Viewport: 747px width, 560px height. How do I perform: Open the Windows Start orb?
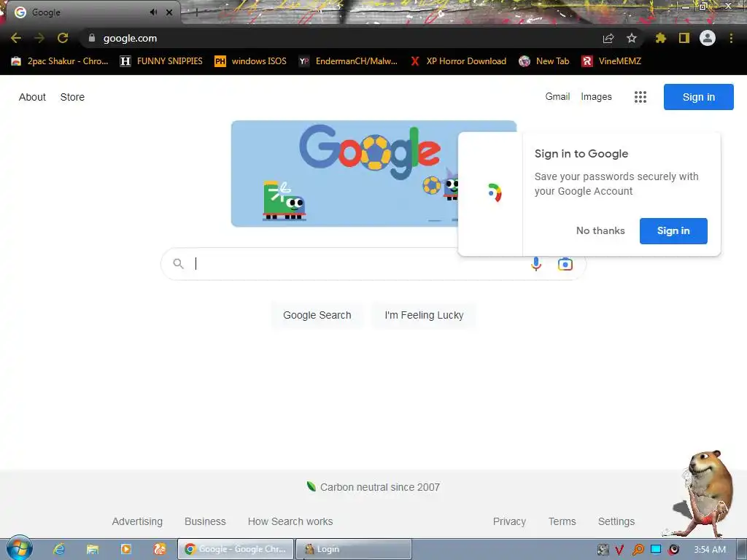pyautogui.click(x=19, y=548)
